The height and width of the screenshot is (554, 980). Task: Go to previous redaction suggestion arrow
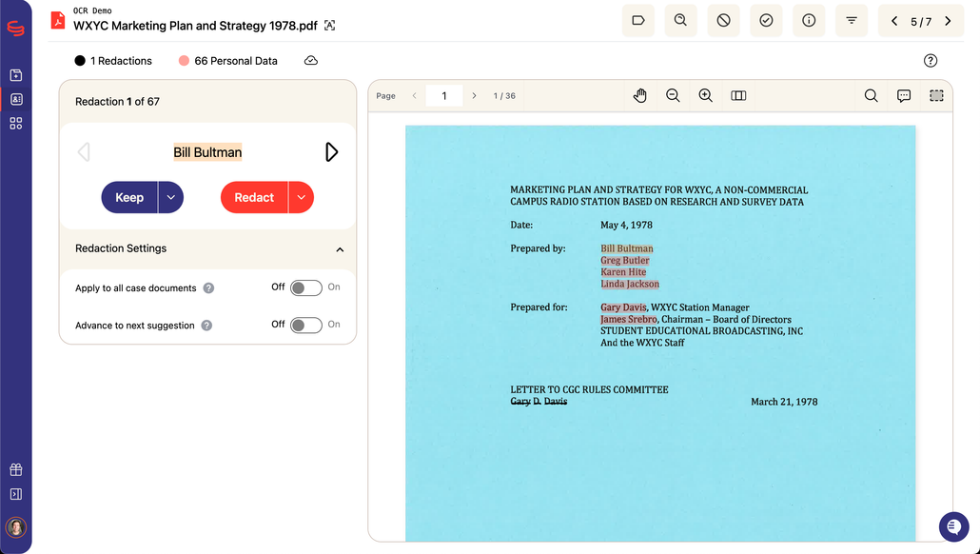coord(84,152)
